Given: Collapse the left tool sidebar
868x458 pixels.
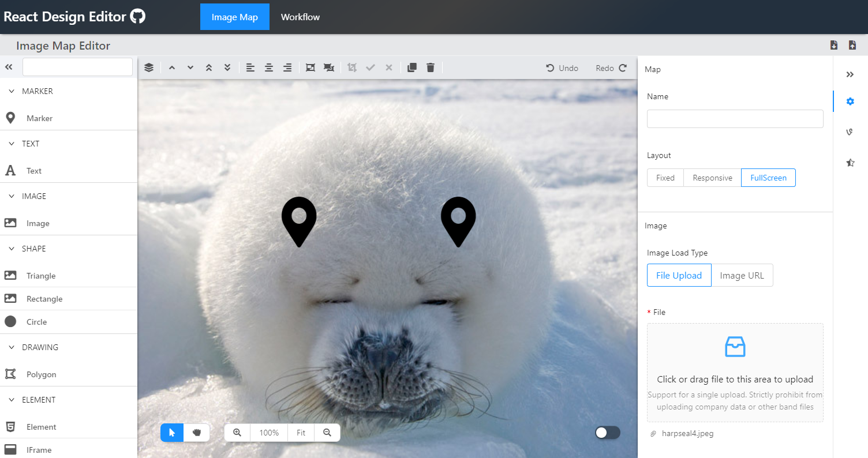Looking at the screenshot, I should pyautogui.click(x=9, y=67).
